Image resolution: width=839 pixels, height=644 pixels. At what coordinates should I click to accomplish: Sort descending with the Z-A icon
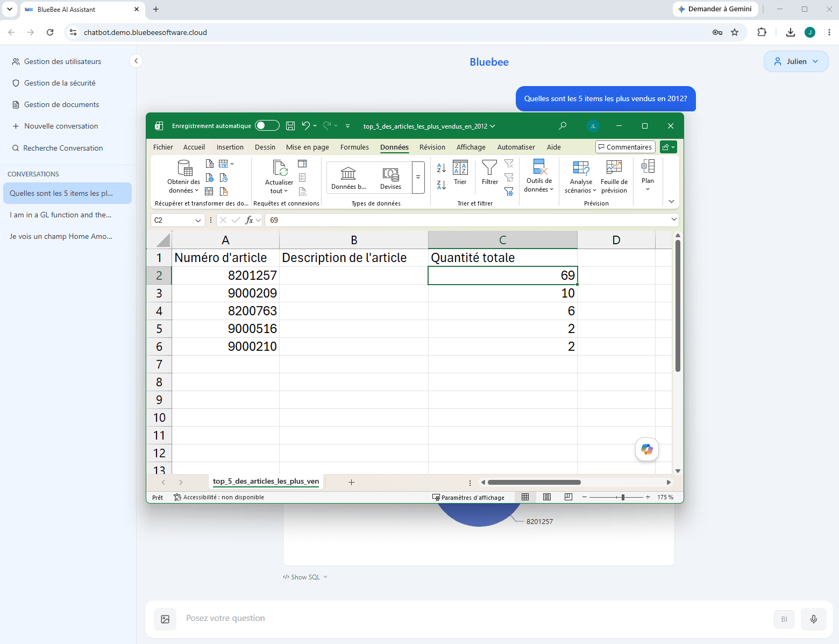[442, 185]
